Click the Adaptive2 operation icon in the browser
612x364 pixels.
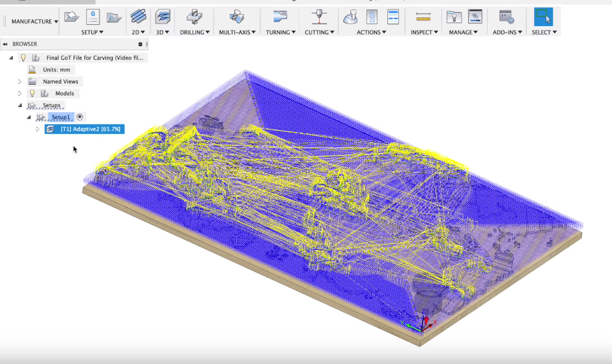(x=50, y=129)
